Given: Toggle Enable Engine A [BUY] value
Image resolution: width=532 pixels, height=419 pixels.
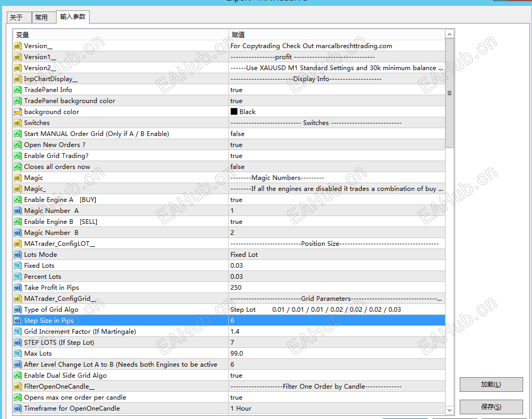Looking at the screenshot, I should pyautogui.click(x=337, y=200).
